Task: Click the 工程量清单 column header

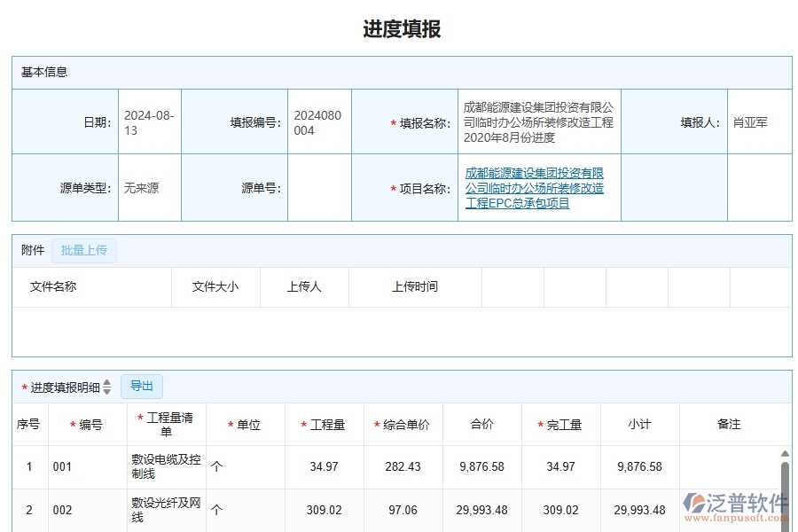Action: pos(165,424)
